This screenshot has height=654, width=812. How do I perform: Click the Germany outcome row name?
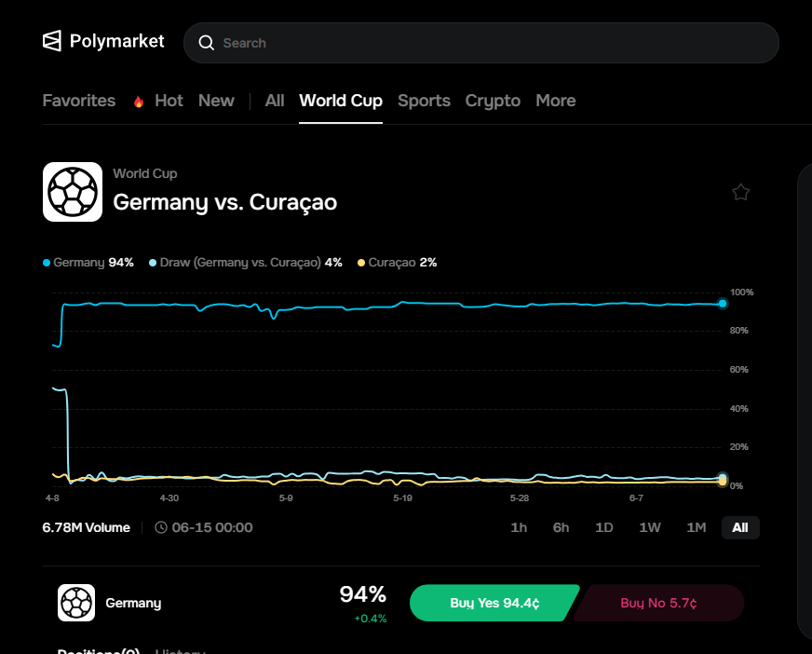[x=133, y=603]
